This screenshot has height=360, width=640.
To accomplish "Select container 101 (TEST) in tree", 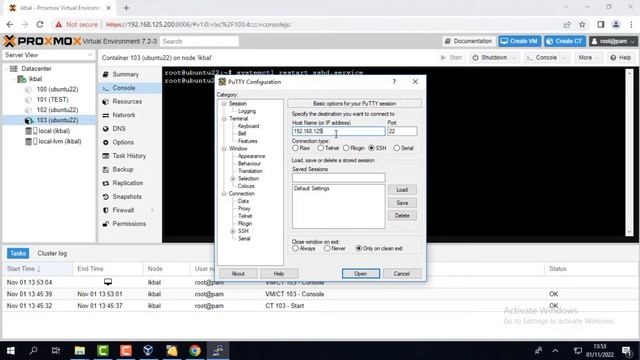I will coord(52,100).
